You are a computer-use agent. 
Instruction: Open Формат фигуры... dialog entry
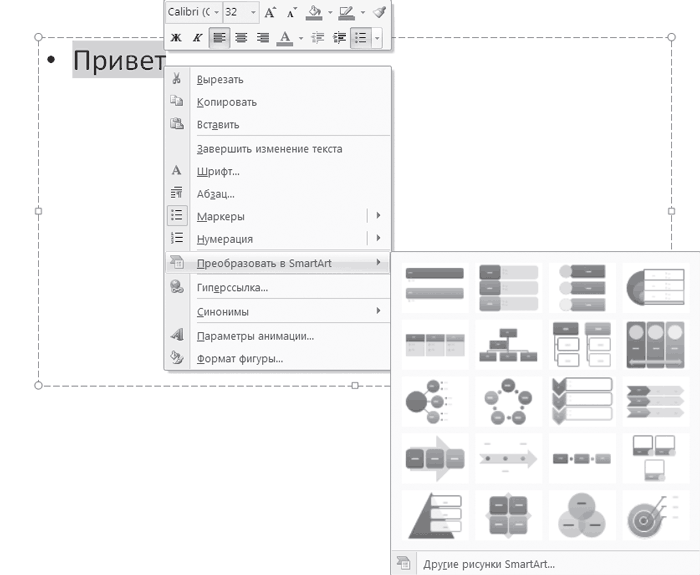[239, 358]
